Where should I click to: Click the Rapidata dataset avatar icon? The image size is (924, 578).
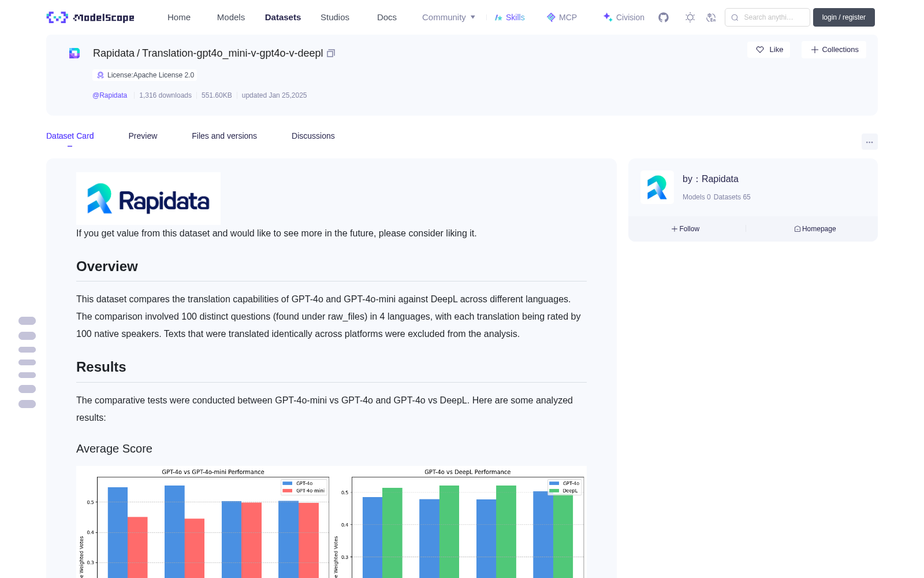[x=74, y=53]
